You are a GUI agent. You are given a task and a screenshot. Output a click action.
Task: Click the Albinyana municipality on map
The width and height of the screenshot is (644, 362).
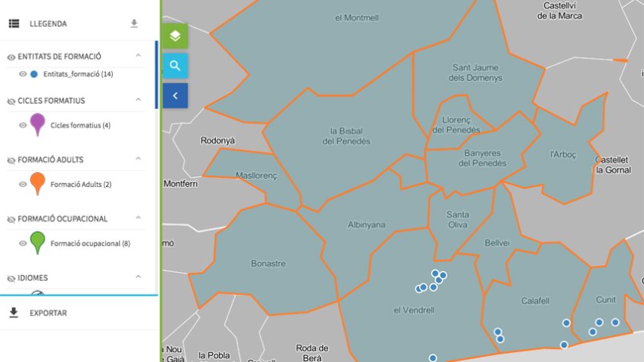coord(366,225)
